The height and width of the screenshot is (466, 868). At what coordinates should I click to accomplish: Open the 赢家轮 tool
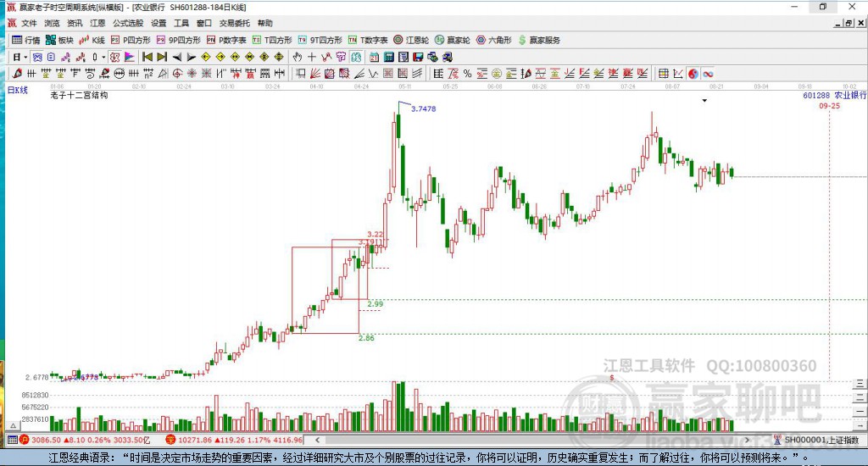(x=453, y=40)
